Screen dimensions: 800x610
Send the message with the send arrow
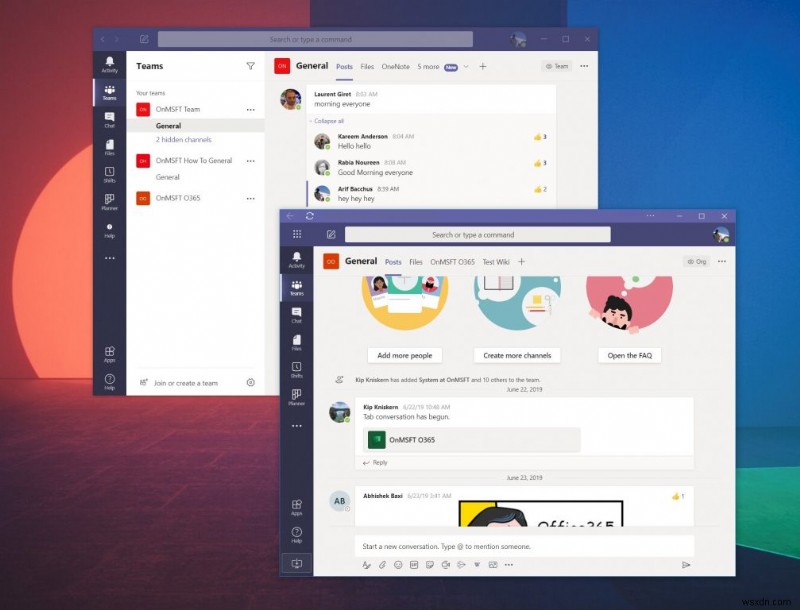pyautogui.click(x=686, y=565)
